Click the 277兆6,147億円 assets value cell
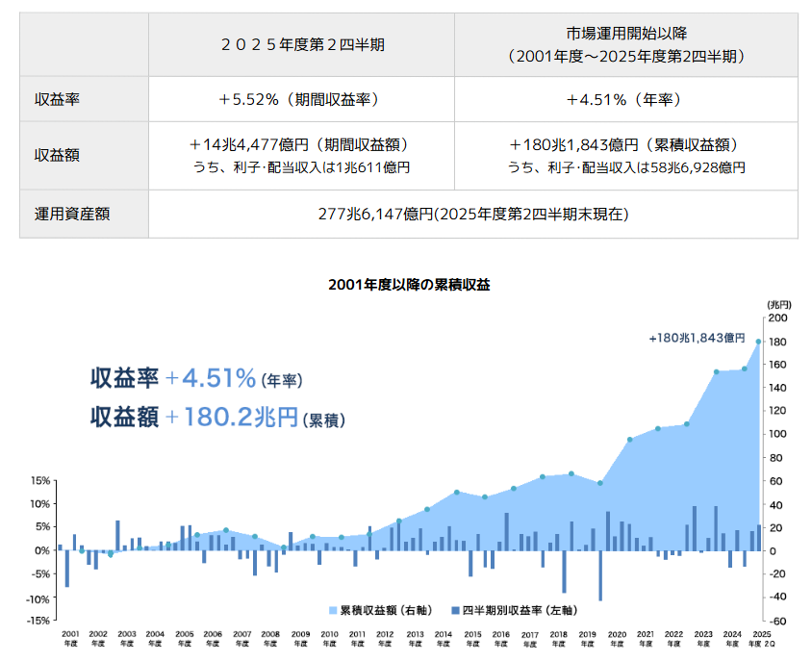 point(473,214)
